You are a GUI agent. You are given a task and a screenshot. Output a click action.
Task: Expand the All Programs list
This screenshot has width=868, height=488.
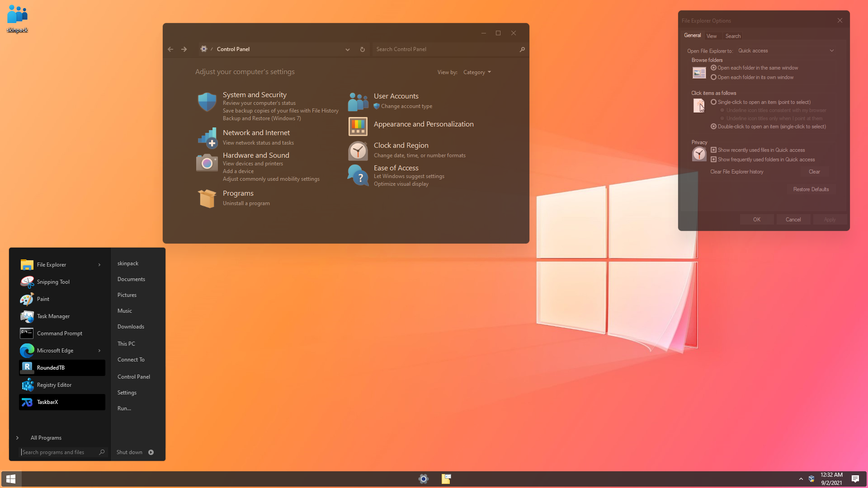(46, 438)
